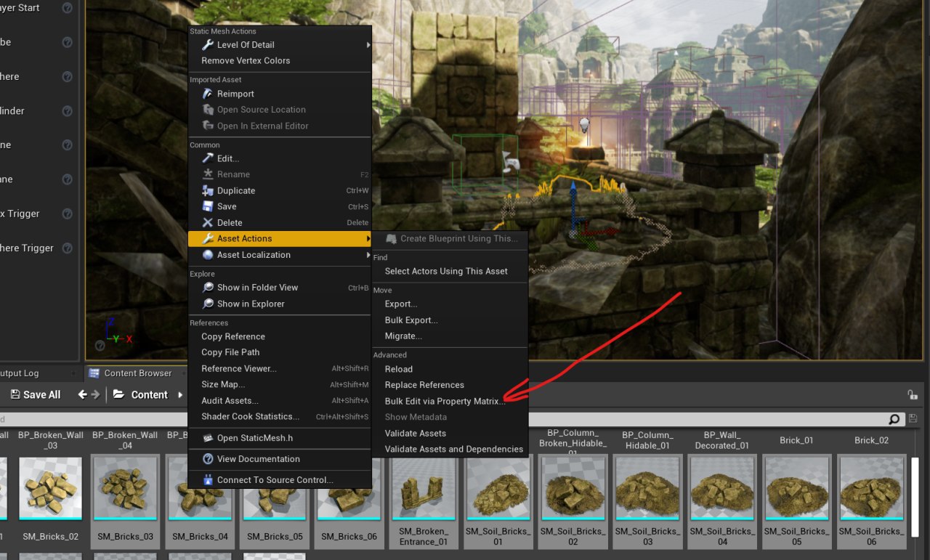
Task: Open the Level Of Detail submenu
Action: 280,45
